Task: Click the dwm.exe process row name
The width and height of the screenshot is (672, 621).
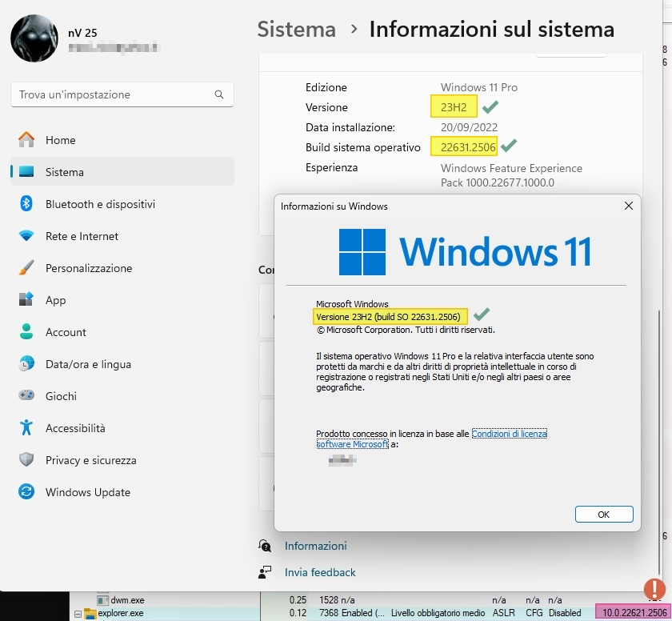Action: click(127, 600)
